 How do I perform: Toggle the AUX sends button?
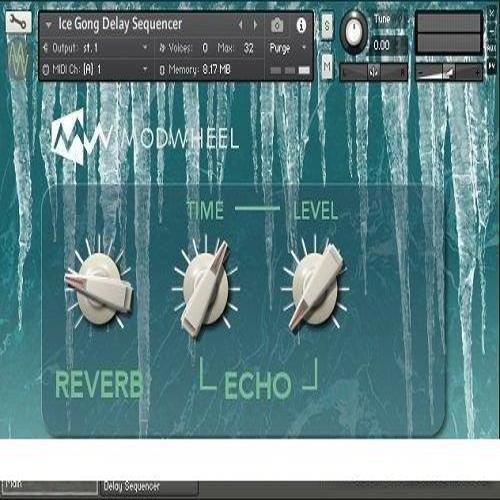tap(492, 48)
